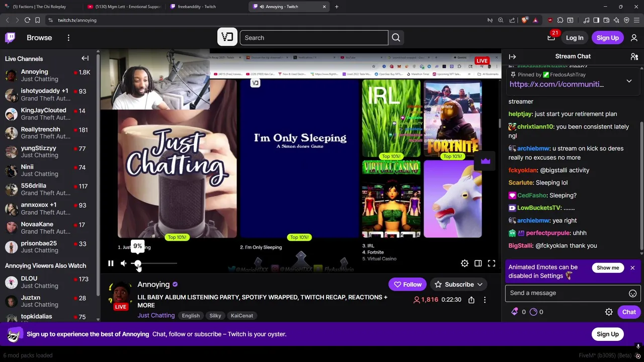
Task: Click the Log In button
Action: (575, 38)
